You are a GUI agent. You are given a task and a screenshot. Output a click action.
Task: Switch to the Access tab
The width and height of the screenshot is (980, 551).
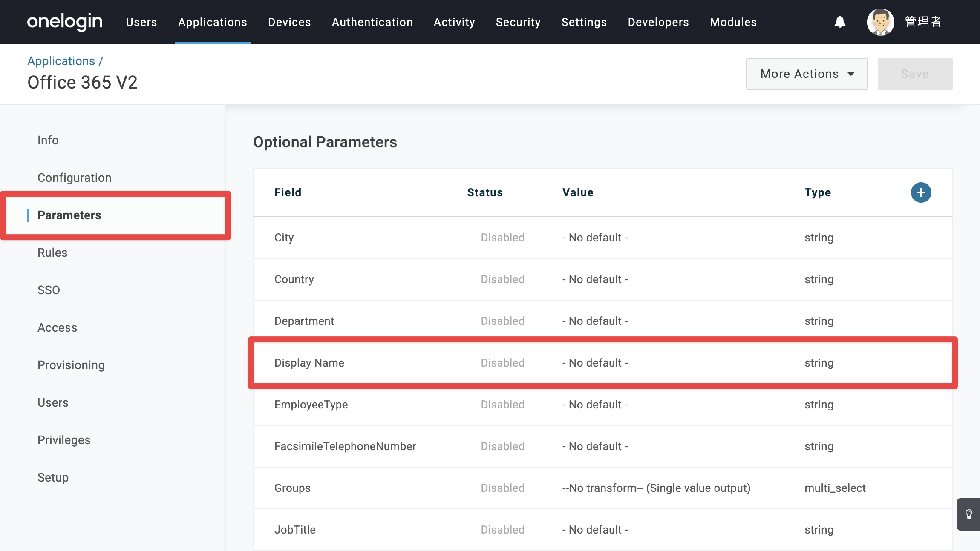58,327
